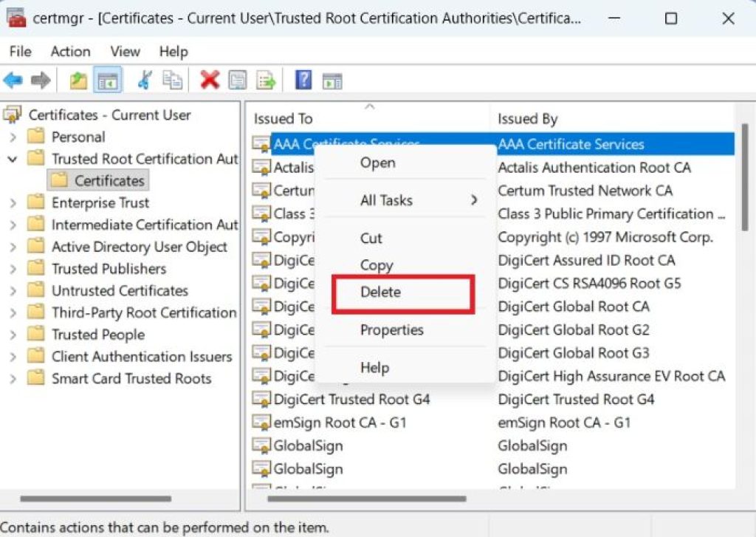Click the folder icon next to Smart Card Trusted Roots

click(x=35, y=378)
